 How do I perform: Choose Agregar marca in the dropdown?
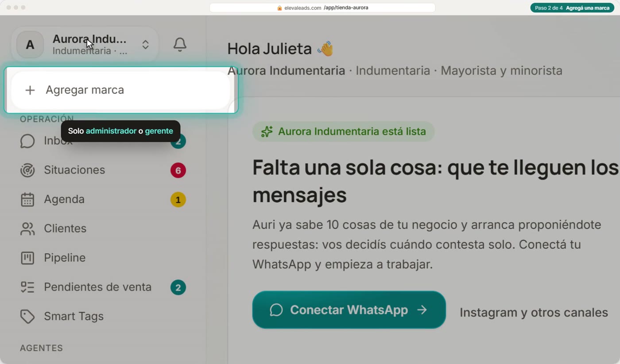point(120,90)
